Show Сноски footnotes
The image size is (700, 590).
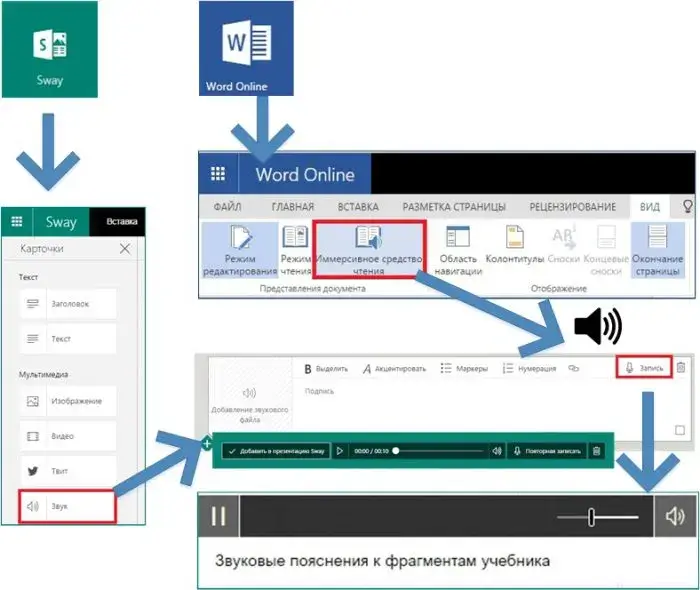(563, 245)
